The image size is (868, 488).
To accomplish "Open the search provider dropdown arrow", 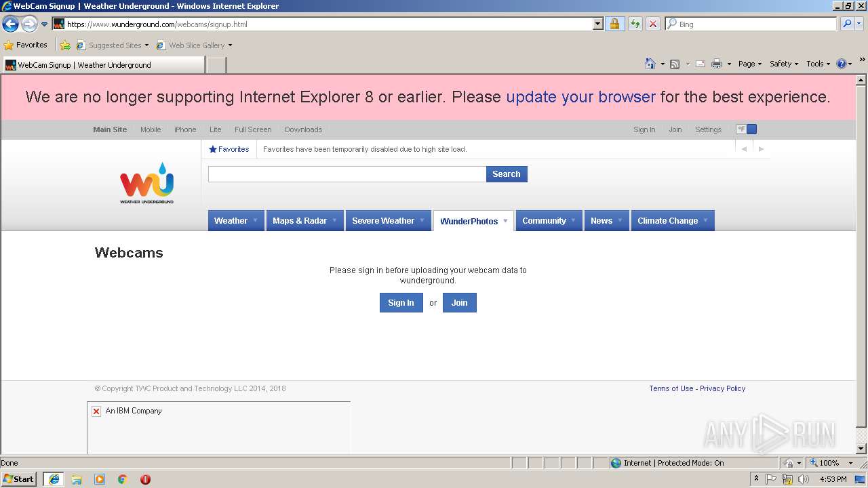I will point(859,24).
